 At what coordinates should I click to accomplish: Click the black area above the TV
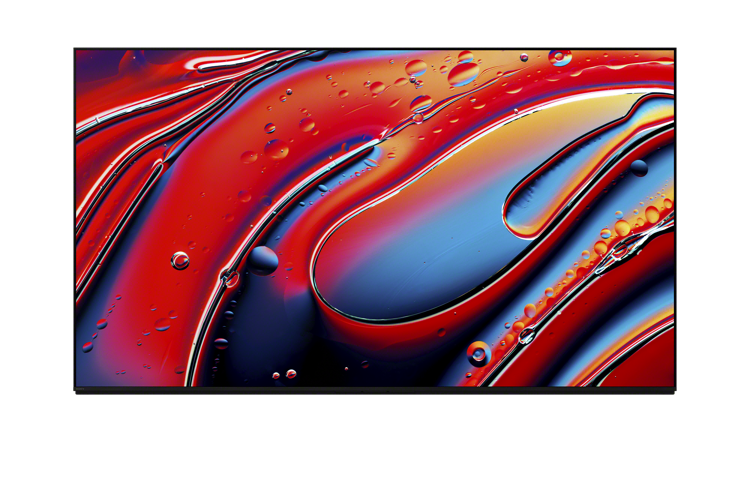pos(375,22)
